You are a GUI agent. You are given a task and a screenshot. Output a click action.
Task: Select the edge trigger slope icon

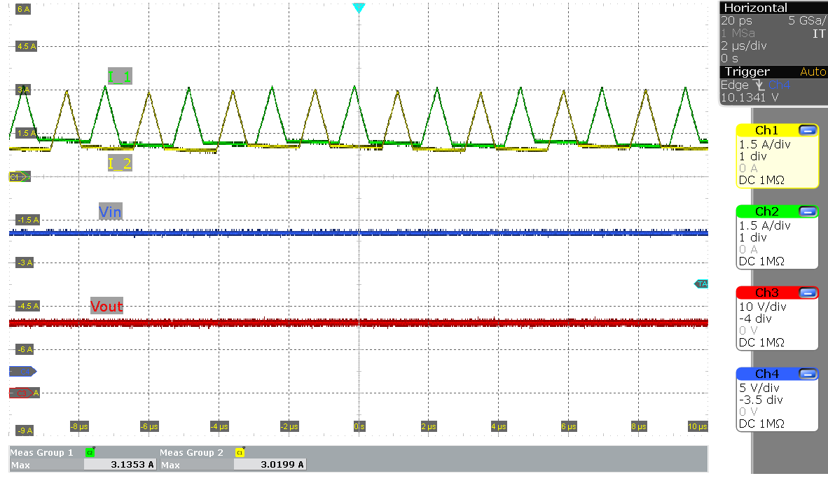pos(759,85)
